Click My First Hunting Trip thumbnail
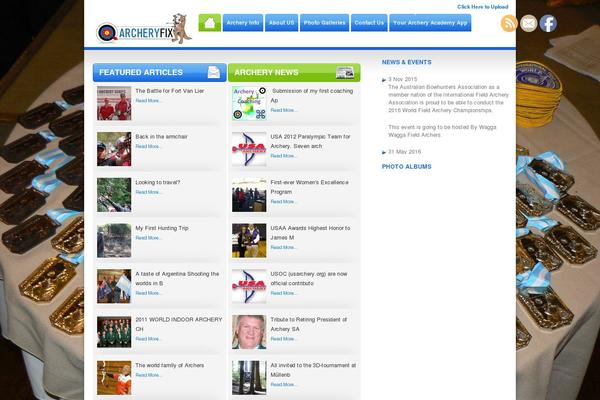Screen dimensions: 600x400 coord(114,240)
